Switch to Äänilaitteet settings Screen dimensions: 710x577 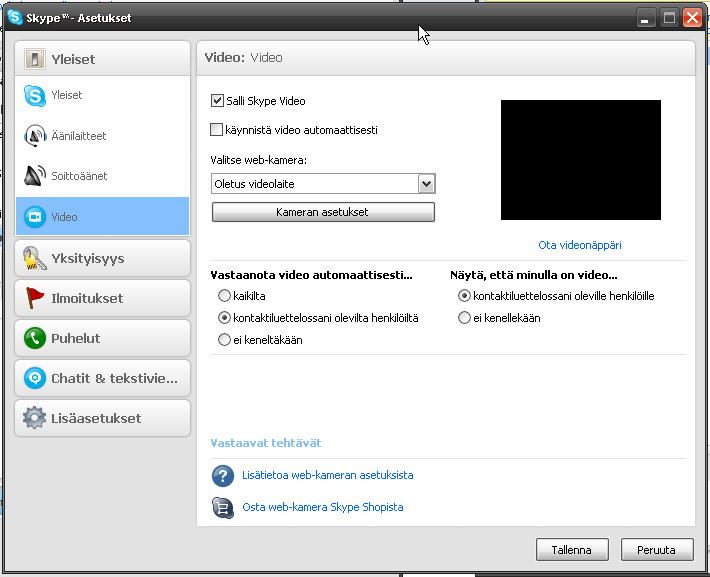[x=102, y=136]
